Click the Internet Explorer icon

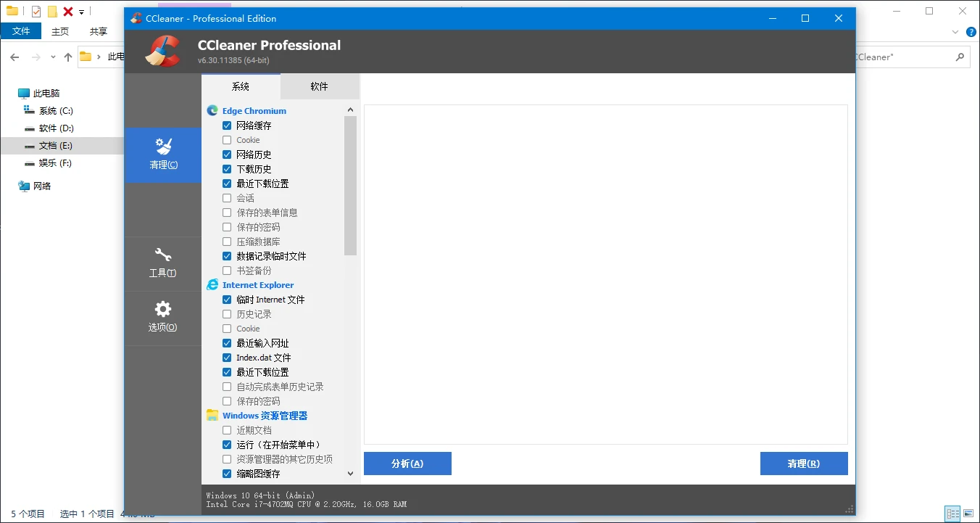[x=212, y=285]
